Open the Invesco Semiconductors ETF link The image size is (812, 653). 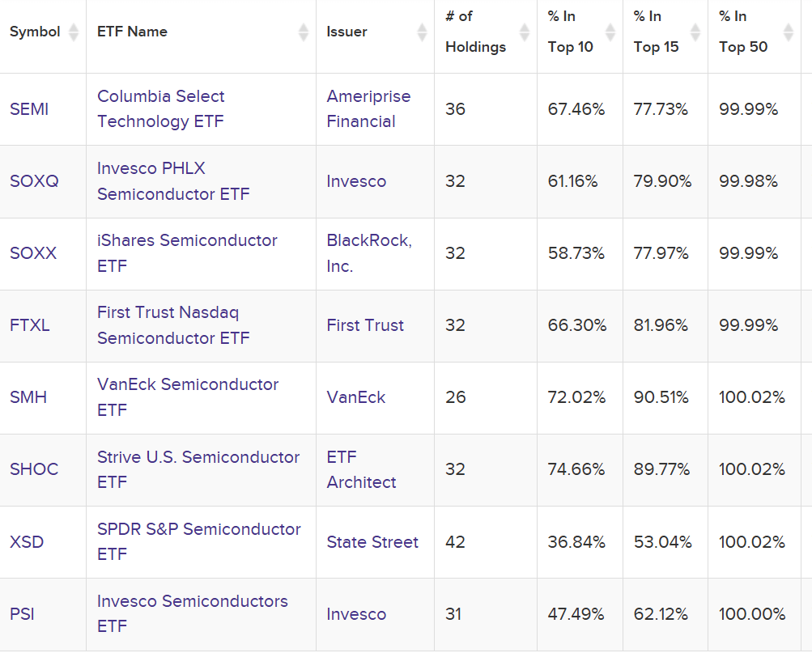pyautogui.click(x=192, y=613)
